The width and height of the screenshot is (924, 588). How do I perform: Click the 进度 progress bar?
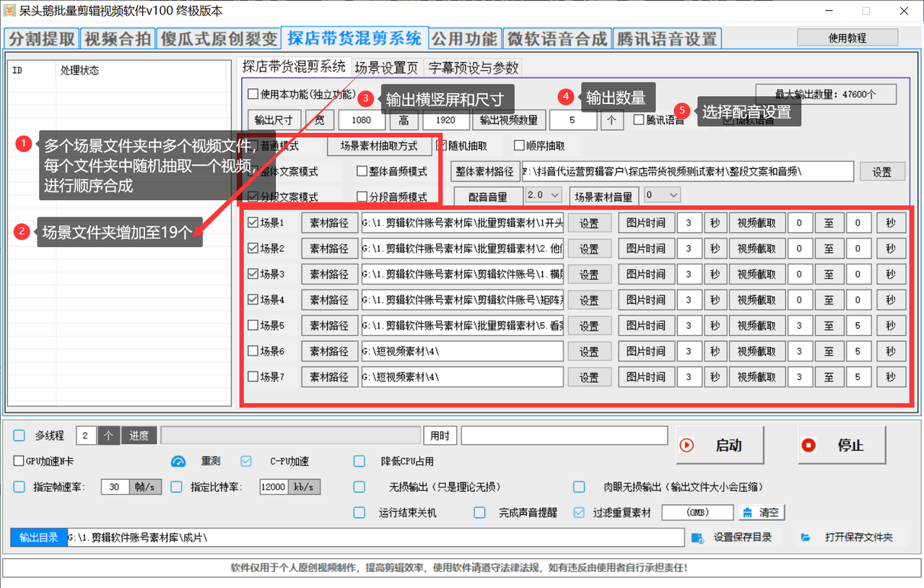(x=290, y=436)
